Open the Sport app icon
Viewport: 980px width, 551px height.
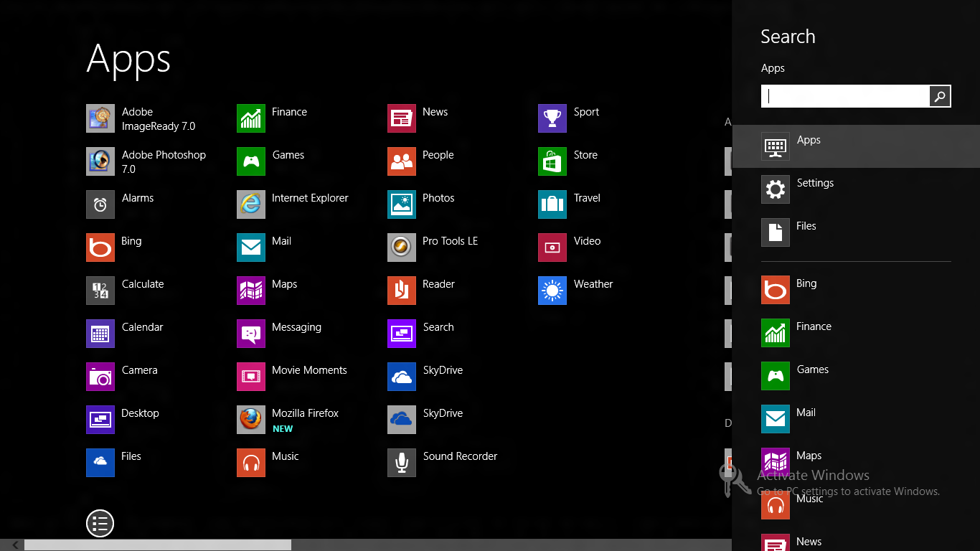point(552,118)
